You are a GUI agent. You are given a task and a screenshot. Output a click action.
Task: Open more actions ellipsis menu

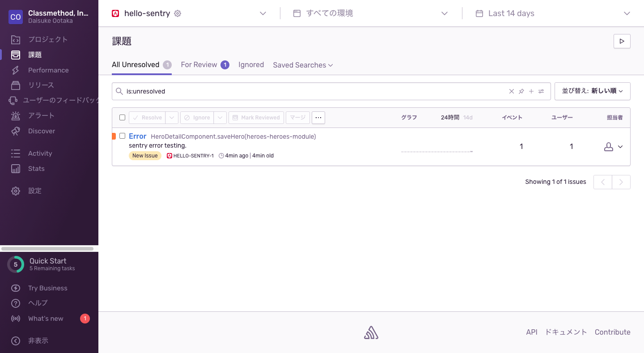tap(318, 118)
